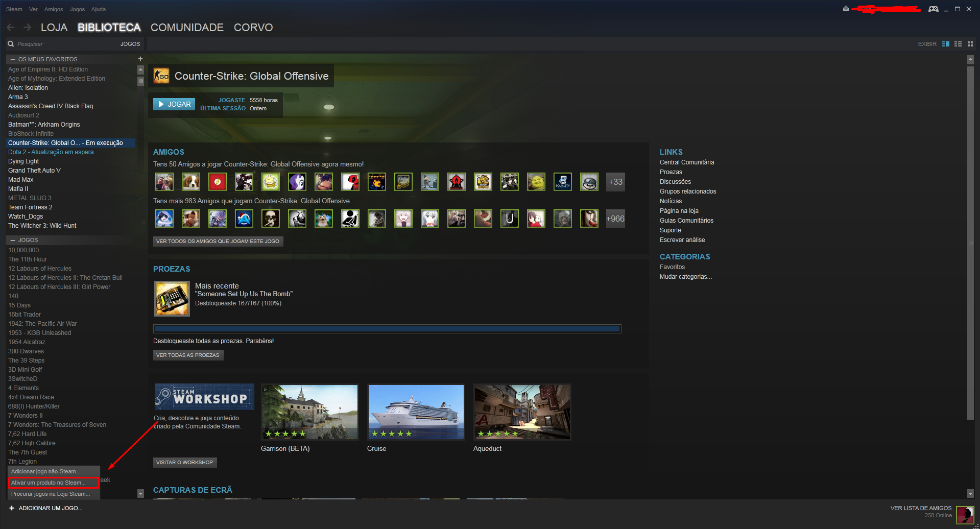The height and width of the screenshot is (529, 980).
Task: Click the back navigation arrow
Action: 11,28
